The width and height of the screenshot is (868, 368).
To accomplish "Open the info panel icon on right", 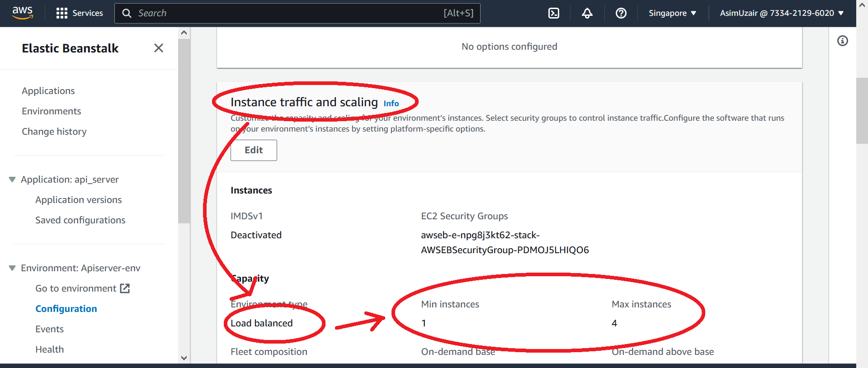I will click(x=843, y=41).
